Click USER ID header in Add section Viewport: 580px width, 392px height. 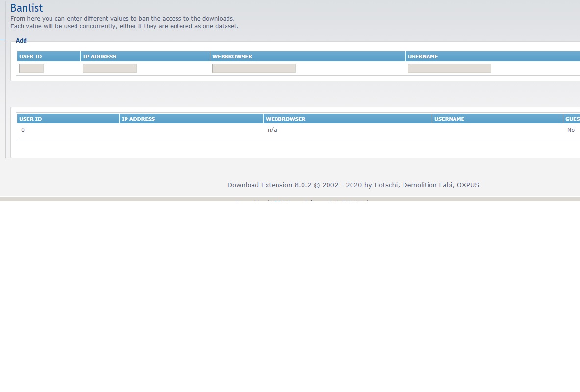click(x=30, y=56)
